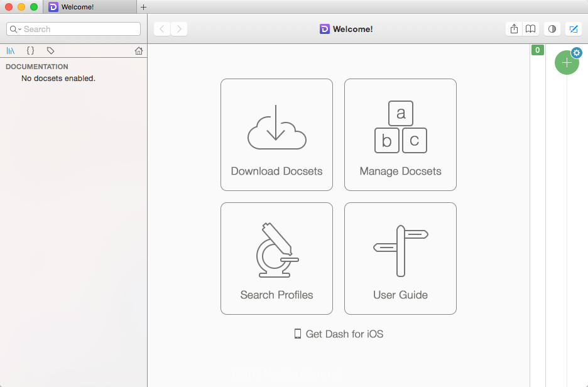The image size is (588, 387).
Task: Click the green annotation counter badge showing 0
Action: pyautogui.click(x=538, y=50)
